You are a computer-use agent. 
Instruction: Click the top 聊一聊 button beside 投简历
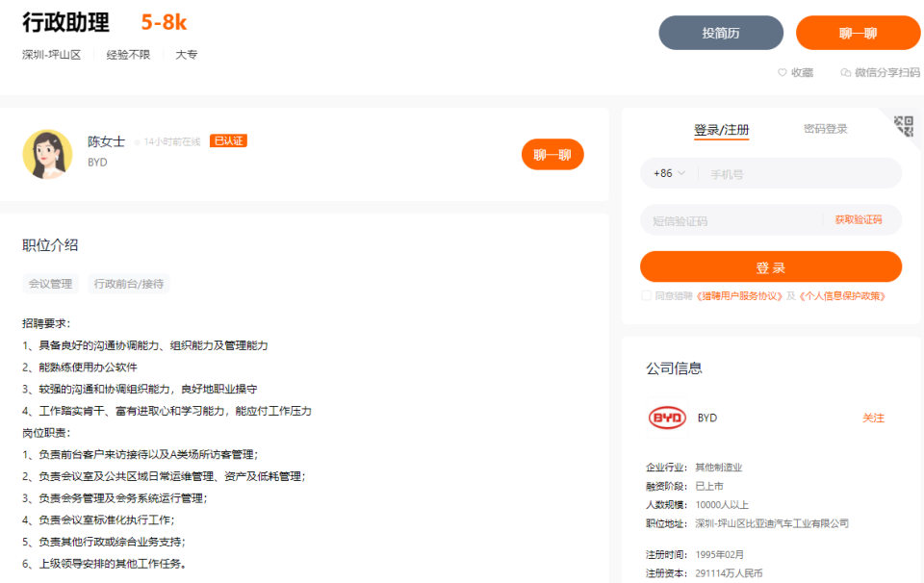(858, 33)
